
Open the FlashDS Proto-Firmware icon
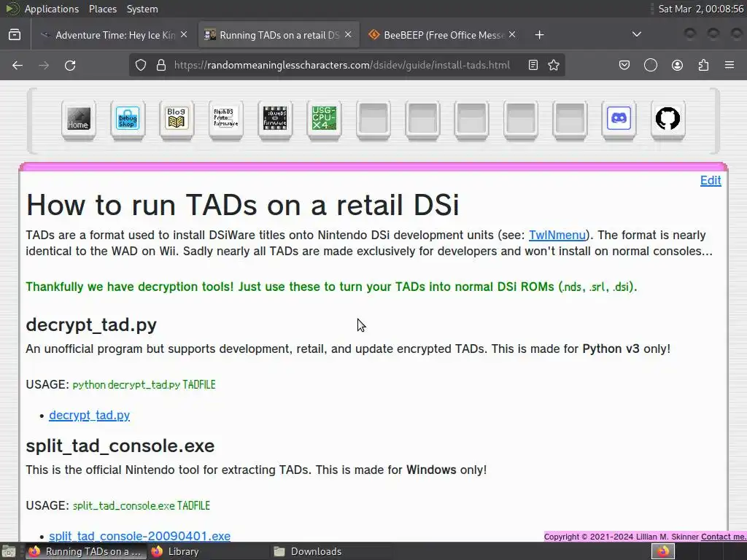pos(226,119)
